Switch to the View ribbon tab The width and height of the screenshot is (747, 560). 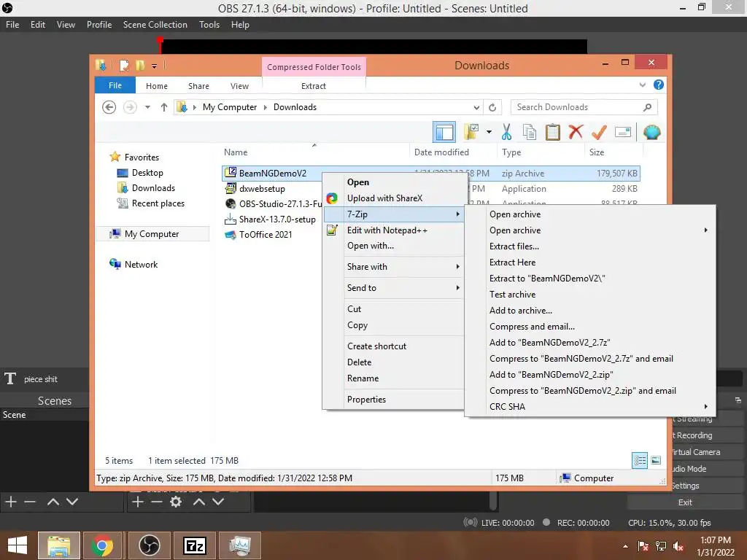tap(239, 86)
